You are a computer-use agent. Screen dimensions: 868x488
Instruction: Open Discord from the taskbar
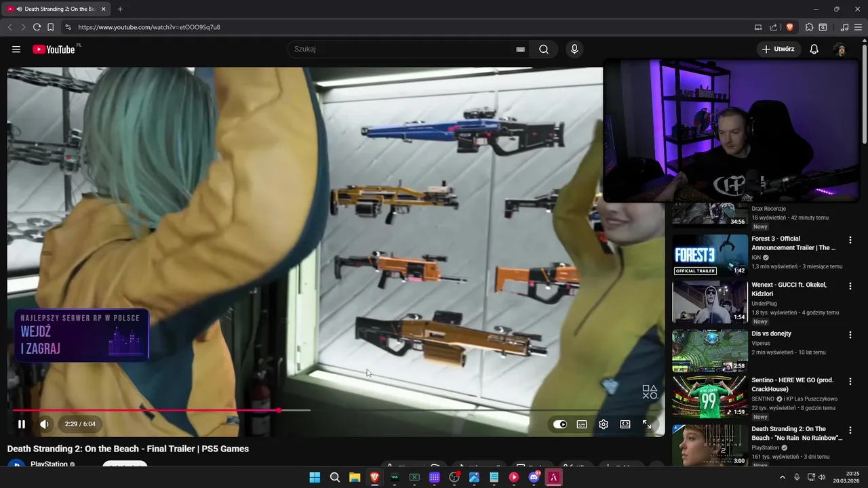pyautogui.click(x=534, y=477)
